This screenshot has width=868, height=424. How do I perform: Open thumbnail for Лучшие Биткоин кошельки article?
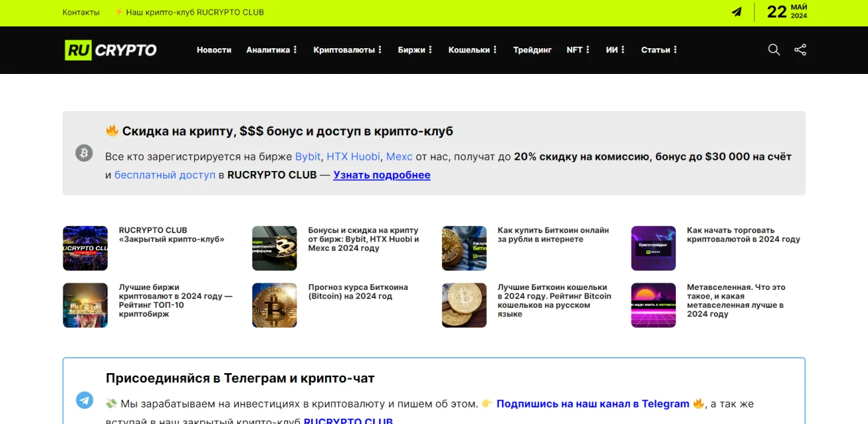(x=464, y=305)
